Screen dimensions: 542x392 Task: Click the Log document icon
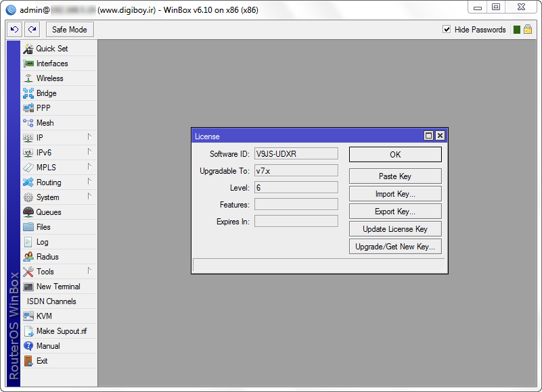tap(28, 242)
